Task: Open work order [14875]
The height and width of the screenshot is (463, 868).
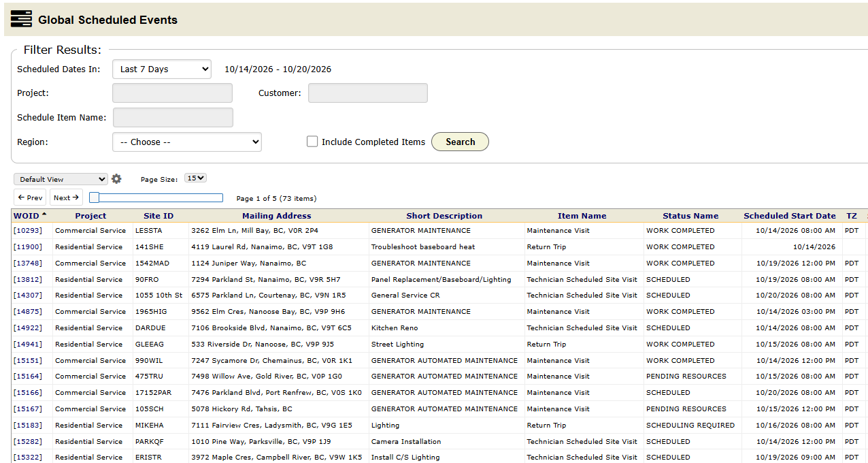Action: [x=27, y=311]
